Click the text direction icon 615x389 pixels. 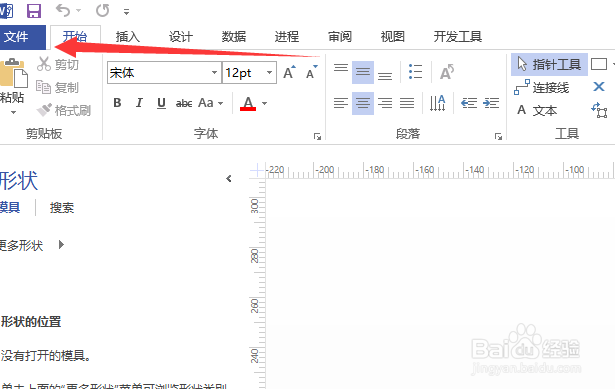[x=438, y=103]
